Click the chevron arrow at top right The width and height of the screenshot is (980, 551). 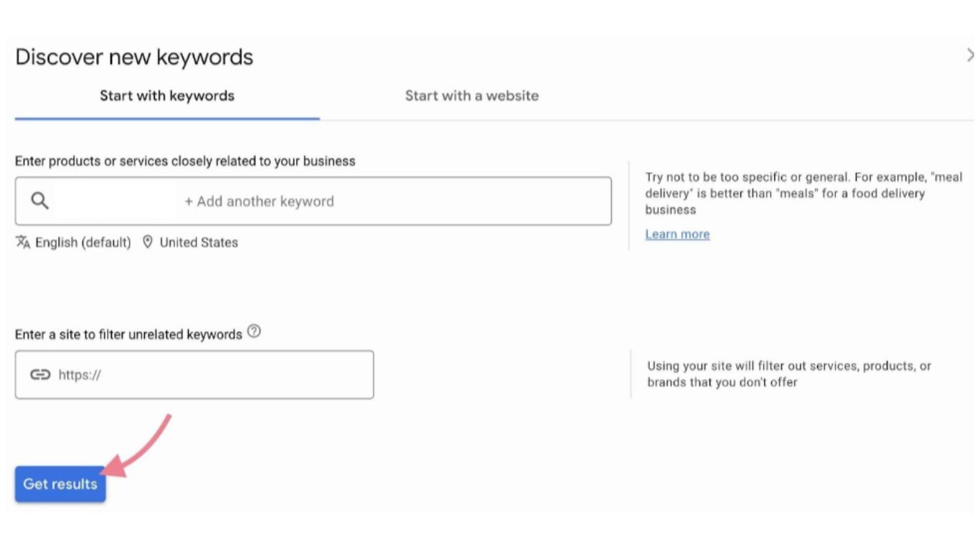tap(971, 55)
